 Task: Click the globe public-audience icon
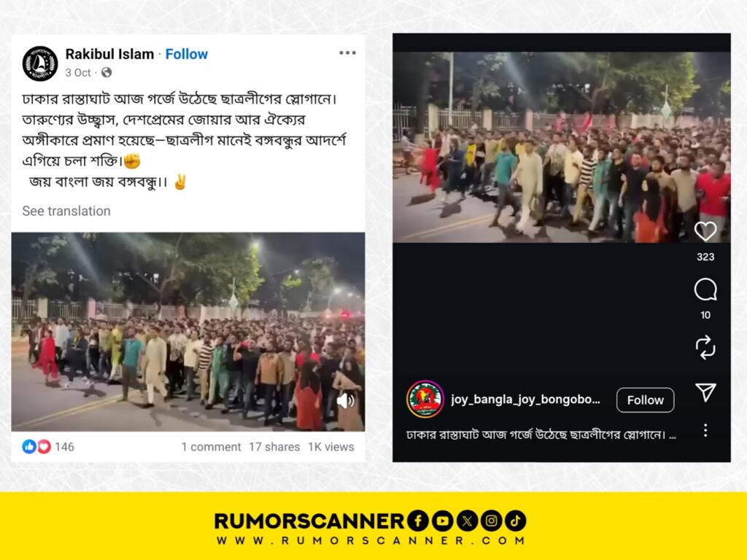(x=107, y=72)
